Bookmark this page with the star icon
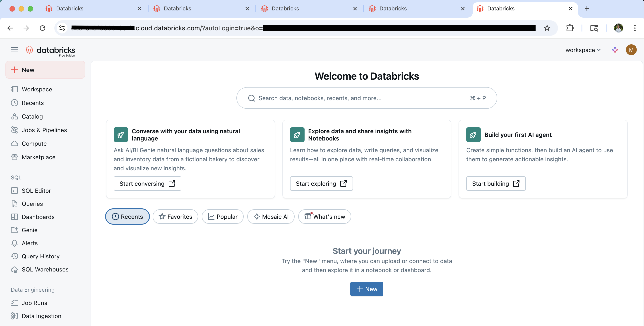Viewport: 644px width, 326px height. point(547,28)
